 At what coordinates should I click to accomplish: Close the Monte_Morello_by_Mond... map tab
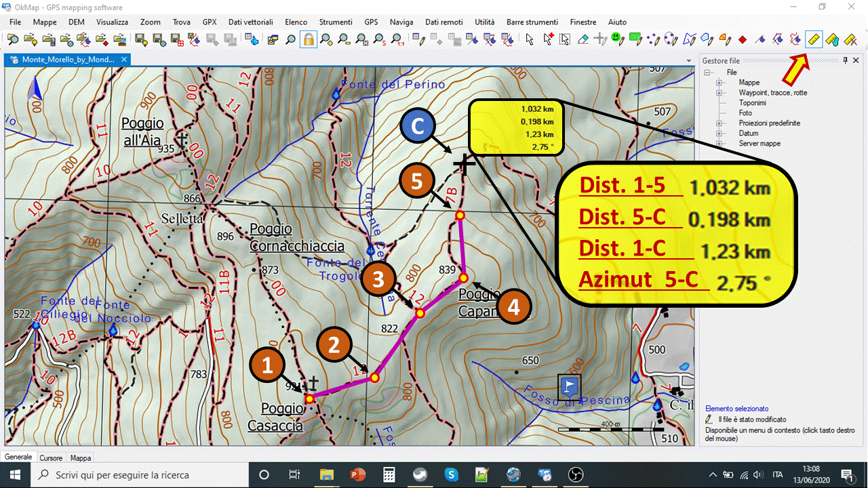(x=124, y=60)
